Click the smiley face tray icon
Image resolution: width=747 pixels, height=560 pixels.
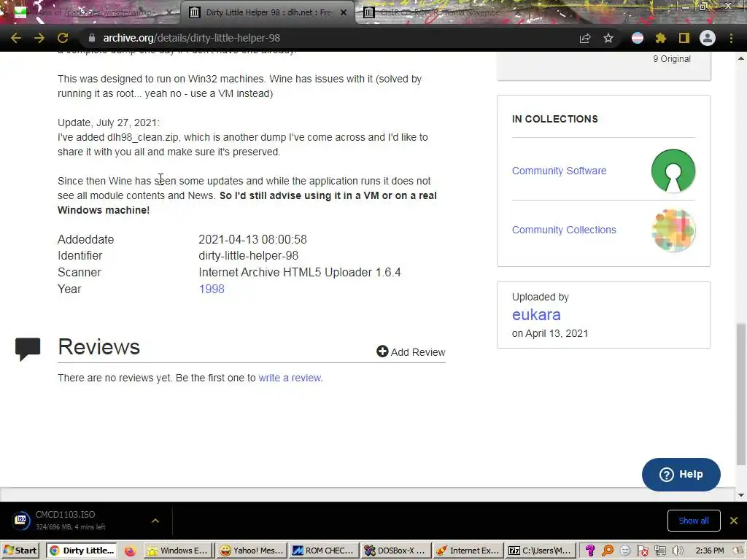pyautogui.click(x=625, y=551)
